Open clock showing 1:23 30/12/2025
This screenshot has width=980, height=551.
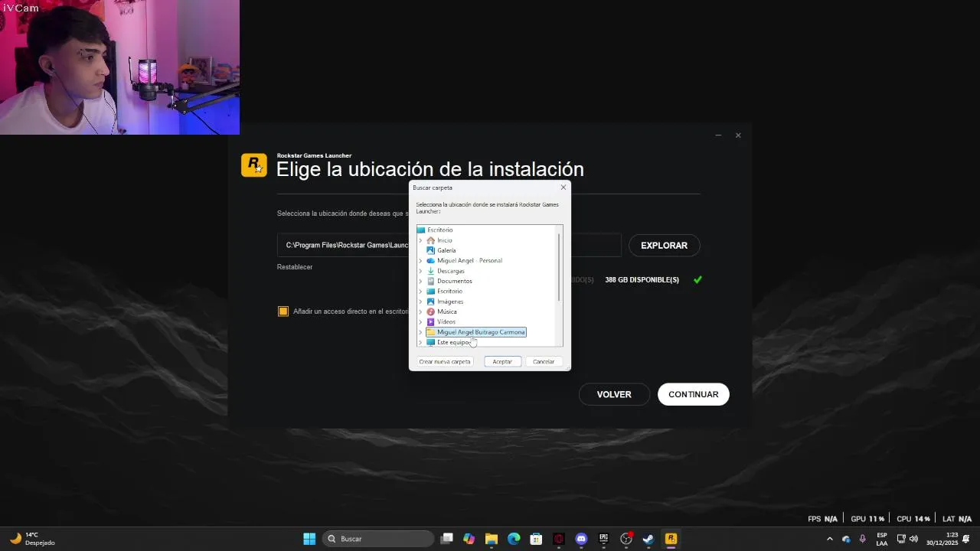(942, 539)
